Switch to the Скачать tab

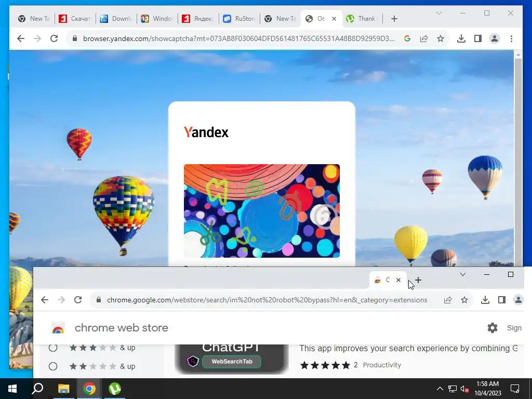75,19
